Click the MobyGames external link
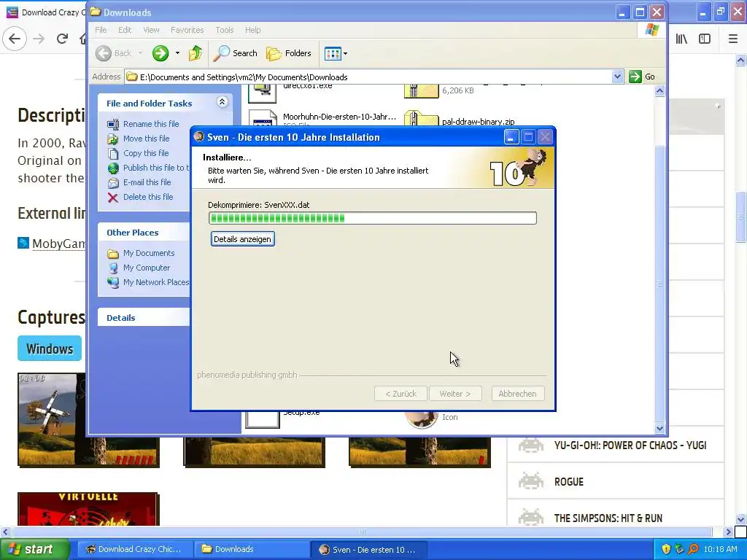This screenshot has width=747, height=560. point(58,244)
